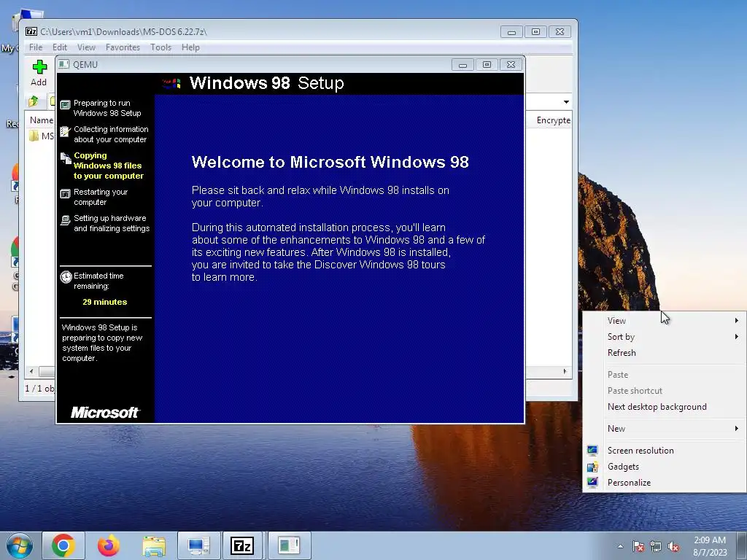Expand the New submenu in context menu
Image resolution: width=747 pixels, height=560 pixels.
(x=737, y=429)
